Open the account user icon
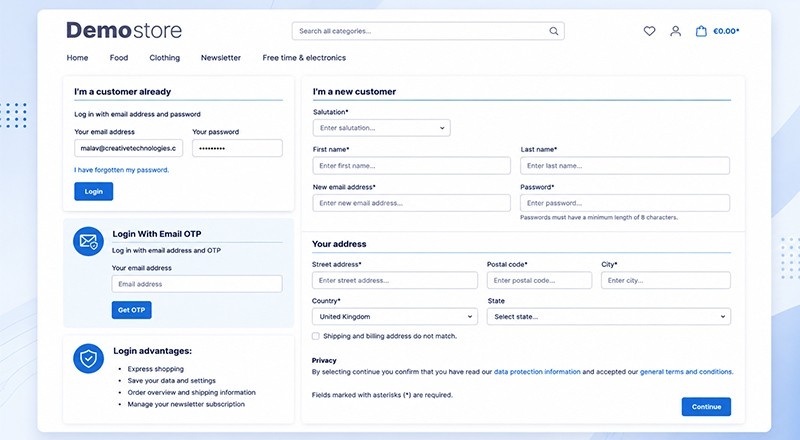 [676, 31]
